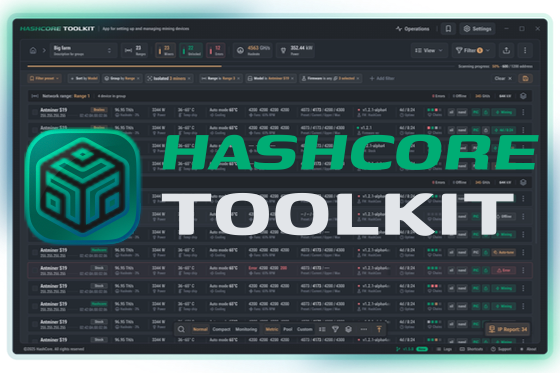This screenshot has width=560, height=373.
Task: Go to the home icon in breadcrumb
Action: pos(33,50)
